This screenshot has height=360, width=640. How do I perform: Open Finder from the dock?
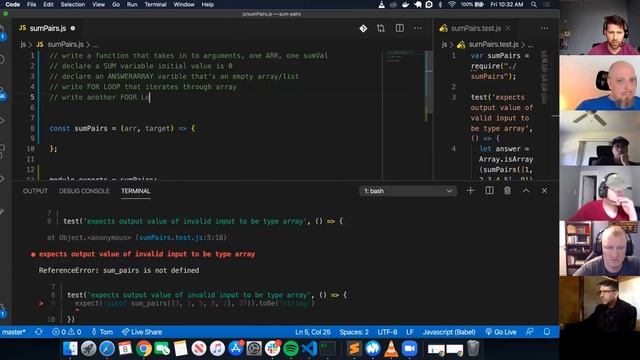pyautogui.click(x=70, y=349)
